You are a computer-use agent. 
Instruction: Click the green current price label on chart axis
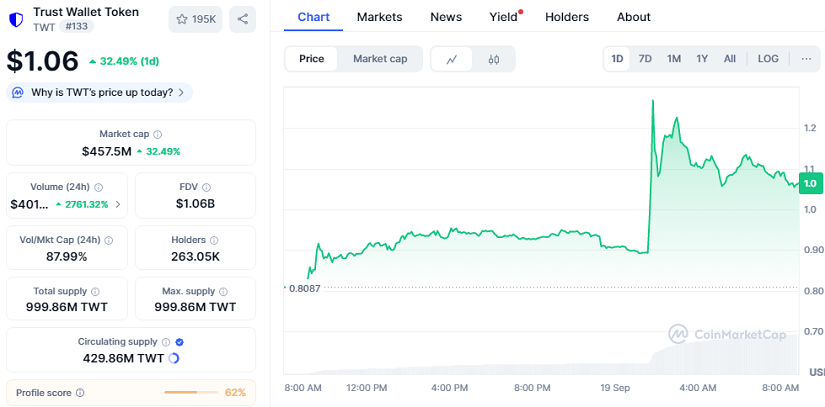pos(811,184)
